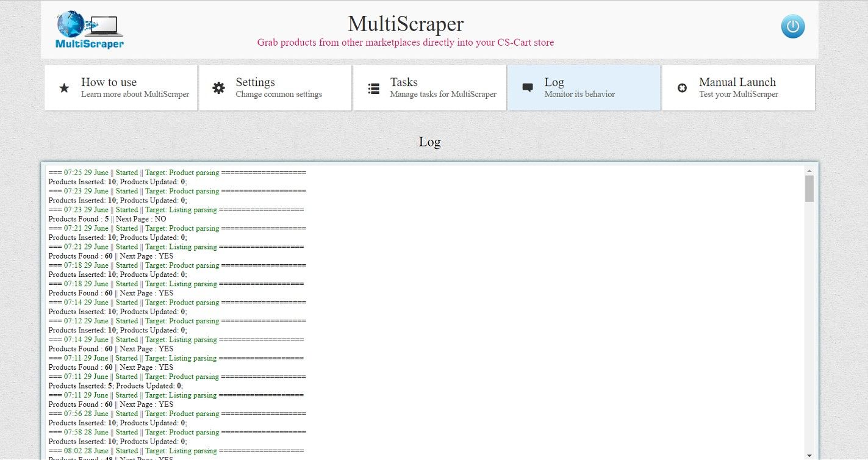The height and width of the screenshot is (460, 868).
Task: Click the 07:21 29 June Listing parsing line
Action: point(176,247)
